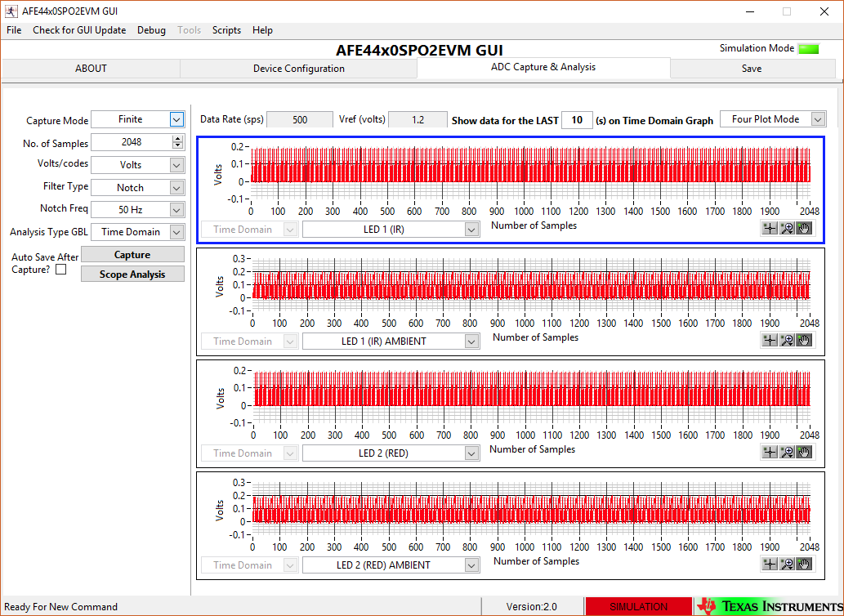
Task: Select the pan hand tool on LED 1 (IR) graph
Action: click(804, 229)
